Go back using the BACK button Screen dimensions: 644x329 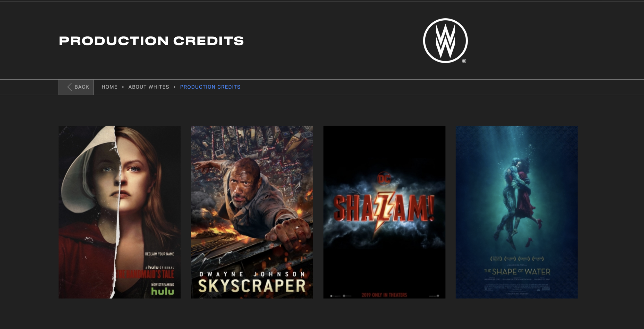click(76, 87)
